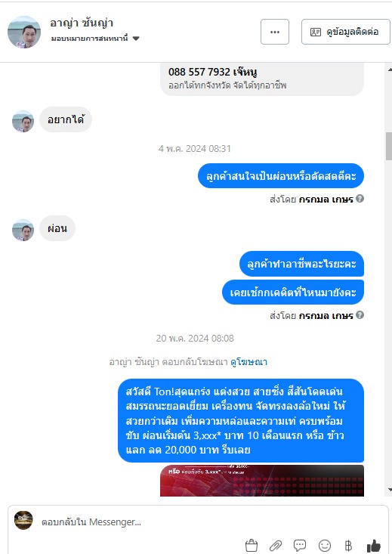
Task: Expand the มอบหมายการสนทนานี้ dropdown
Action: (x=95, y=38)
